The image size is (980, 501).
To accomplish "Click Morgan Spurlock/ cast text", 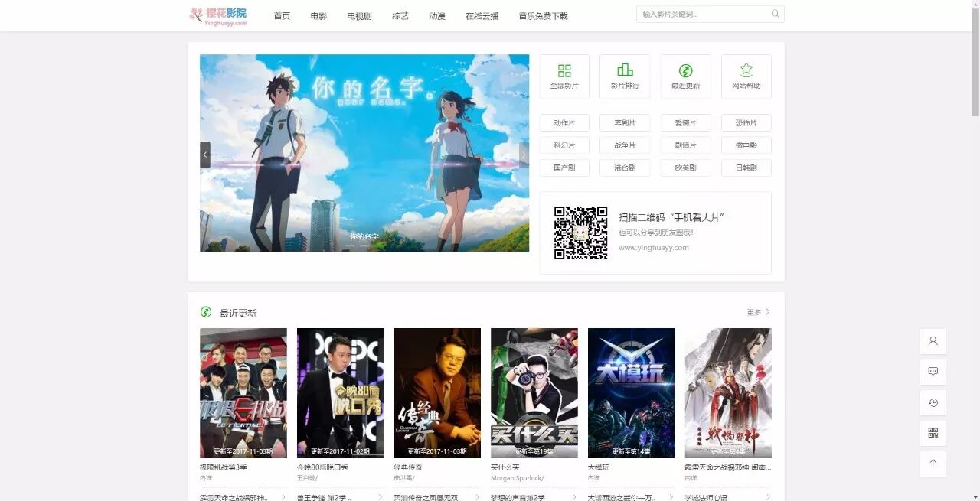I will [x=518, y=478].
